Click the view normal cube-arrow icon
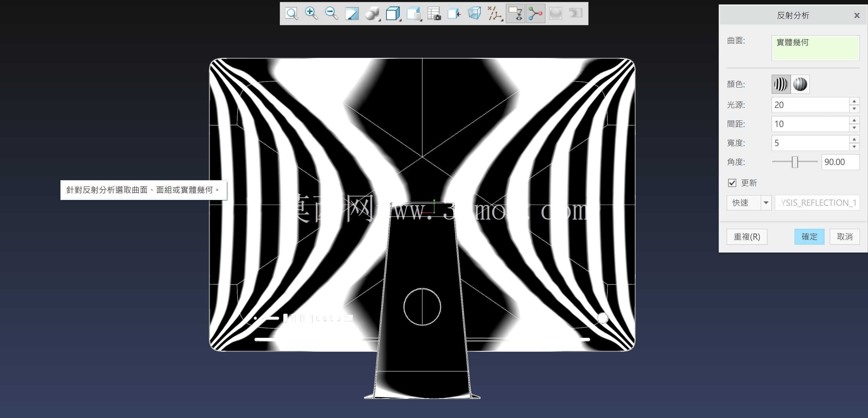This screenshot has width=868, height=418. pyautogui.click(x=454, y=14)
